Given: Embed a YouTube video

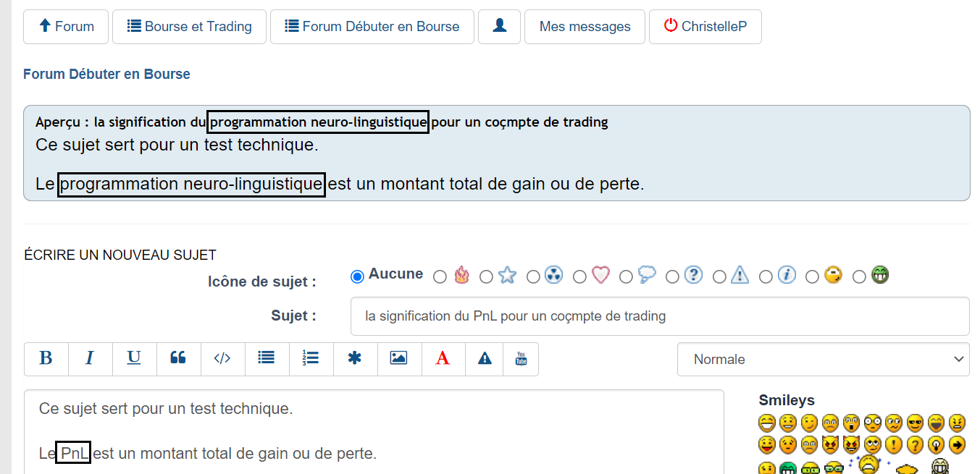Looking at the screenshot, I should coord(521,359).
